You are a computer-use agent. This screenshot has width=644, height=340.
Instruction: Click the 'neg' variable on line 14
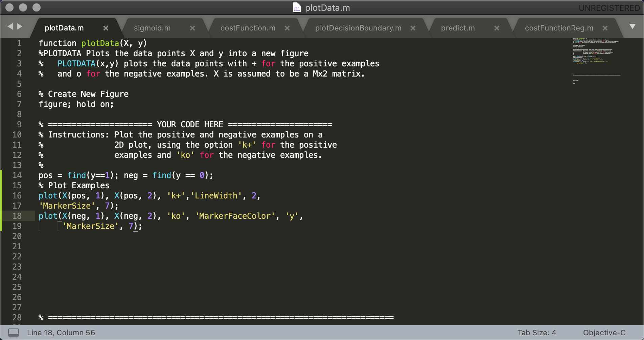pos(131,175)
